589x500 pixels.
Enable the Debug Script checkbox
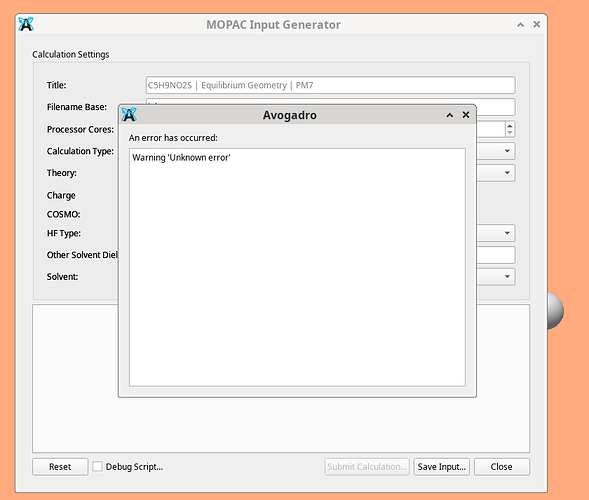[97, 466]
